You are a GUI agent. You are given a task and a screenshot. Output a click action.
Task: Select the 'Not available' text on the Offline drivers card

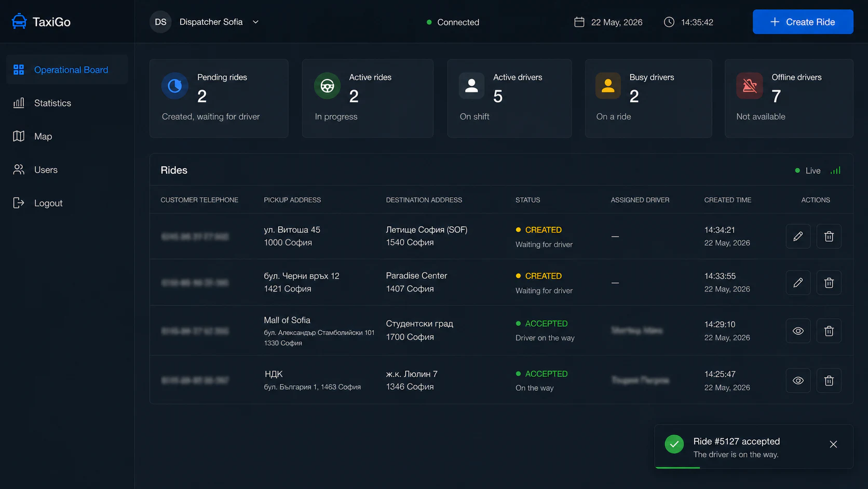[x=761, y=116]
